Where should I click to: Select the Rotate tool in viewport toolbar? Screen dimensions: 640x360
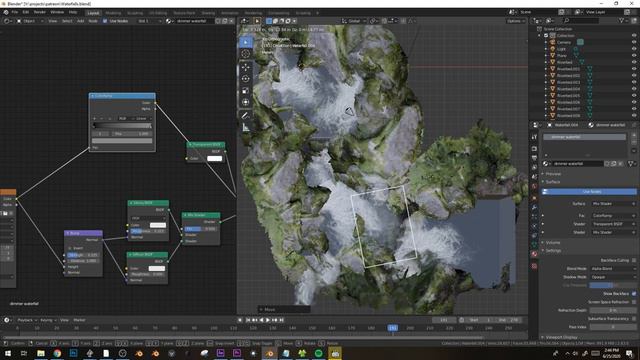[x=245, y=78]
